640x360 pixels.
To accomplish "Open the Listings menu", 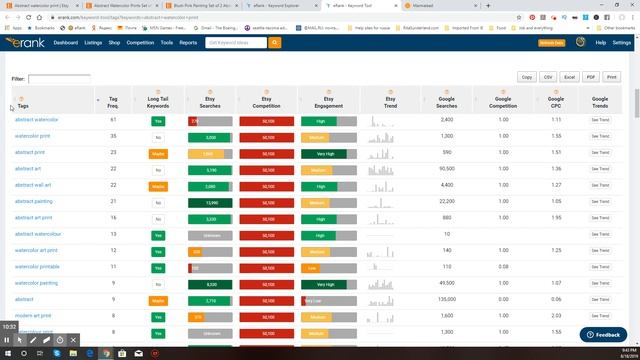I will click(93, 42).
